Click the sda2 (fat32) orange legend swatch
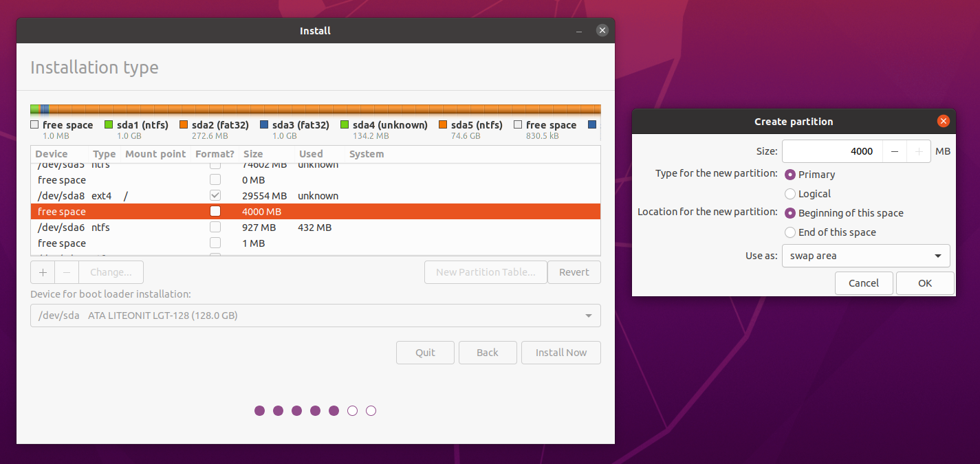980x464 pixels. 183,125
